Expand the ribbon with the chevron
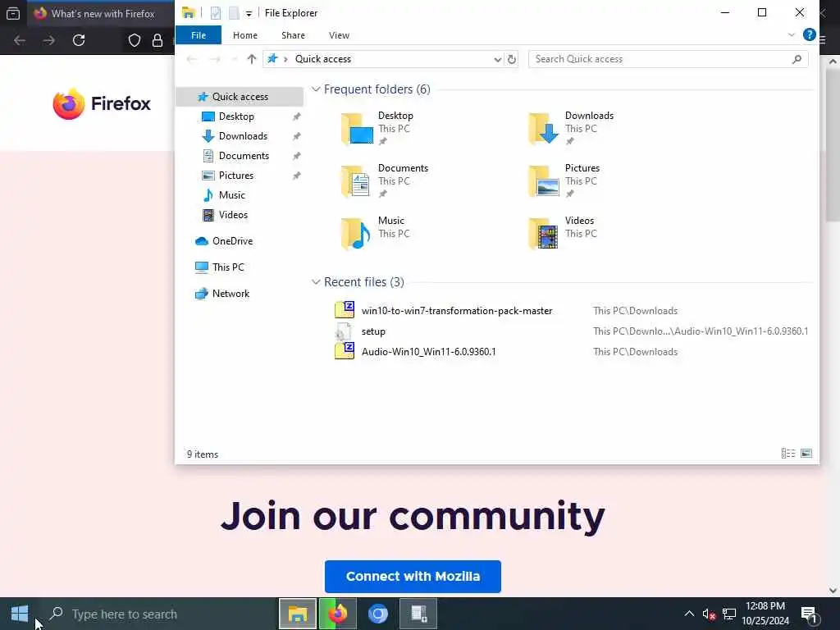 [792, 34]
